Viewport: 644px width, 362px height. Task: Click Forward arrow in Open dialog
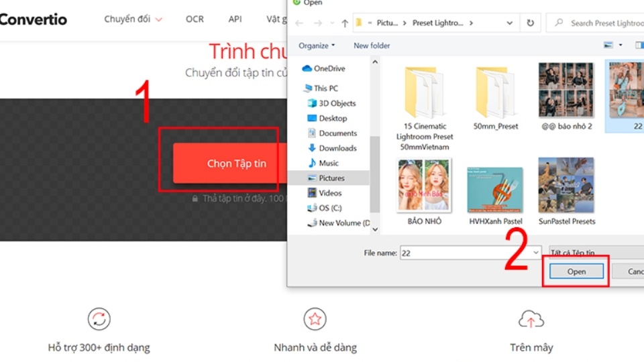318,23
